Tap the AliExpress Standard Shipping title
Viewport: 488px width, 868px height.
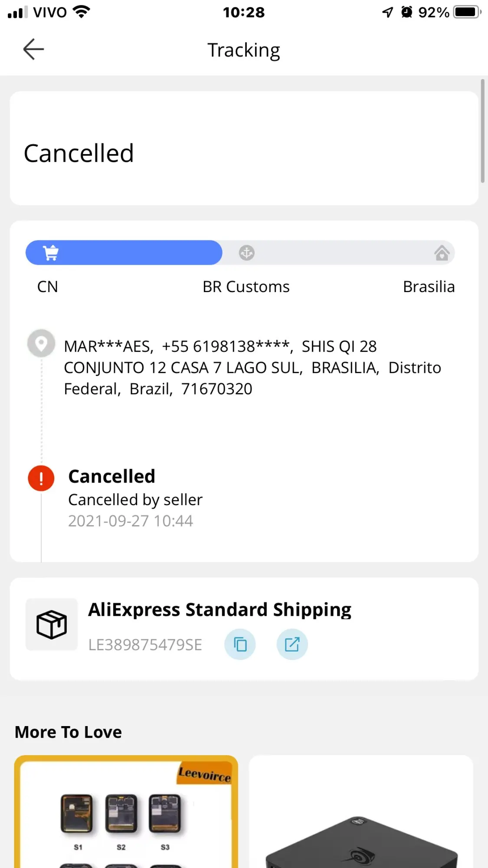(x=219, y=610)
